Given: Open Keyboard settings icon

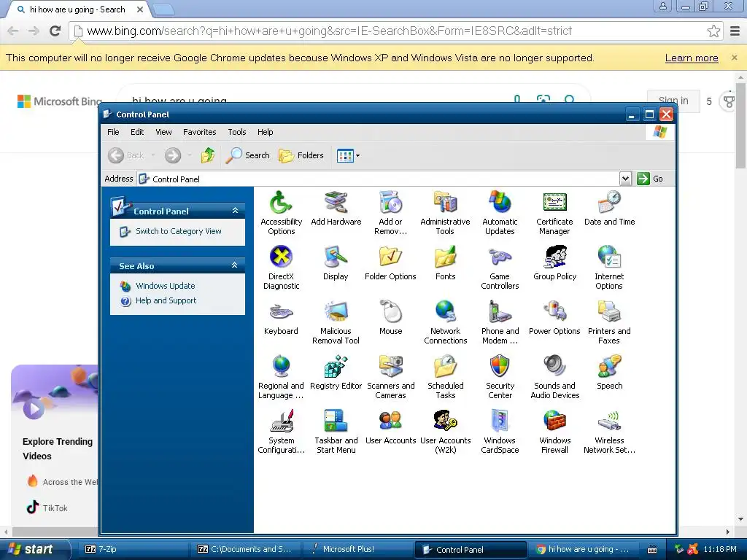Looking at the screenshot, I should pos(281,318).
